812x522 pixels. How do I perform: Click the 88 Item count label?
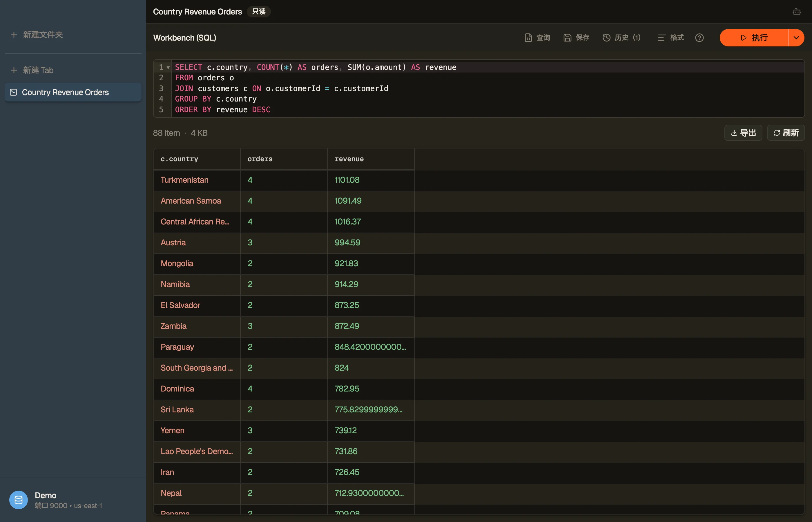166,133
